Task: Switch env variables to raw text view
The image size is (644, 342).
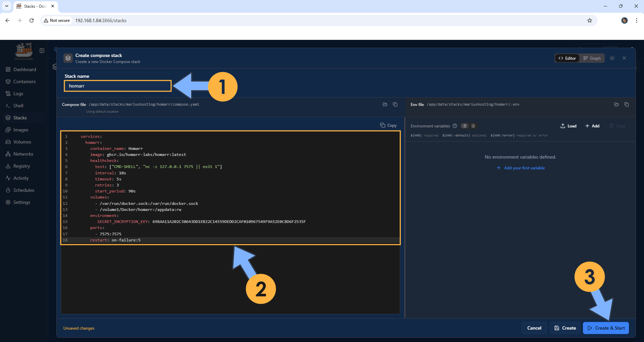Action: pos(473,126)
